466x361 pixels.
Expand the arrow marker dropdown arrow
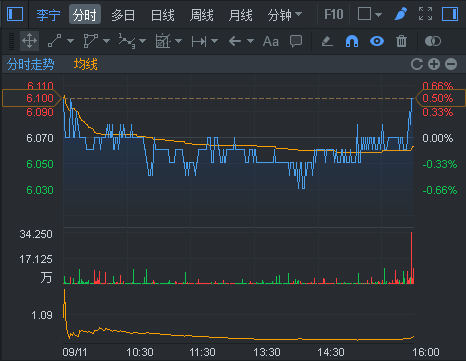click(250, 41)
